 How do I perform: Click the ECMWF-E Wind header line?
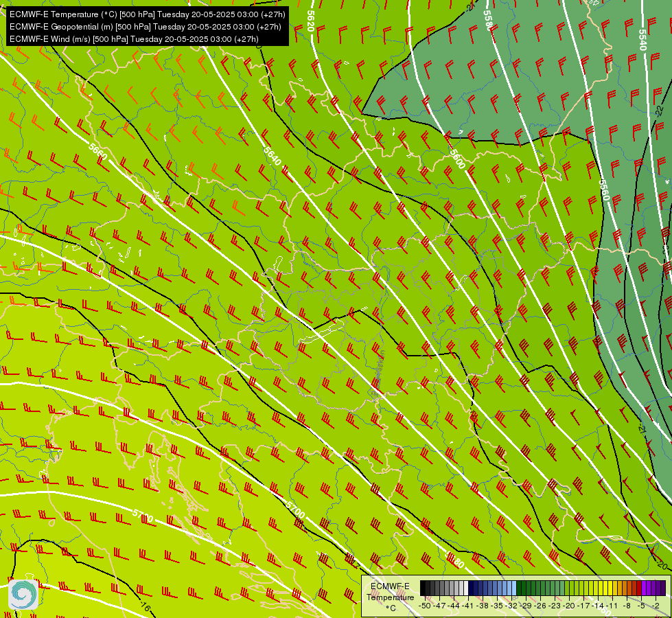[134, 39]
